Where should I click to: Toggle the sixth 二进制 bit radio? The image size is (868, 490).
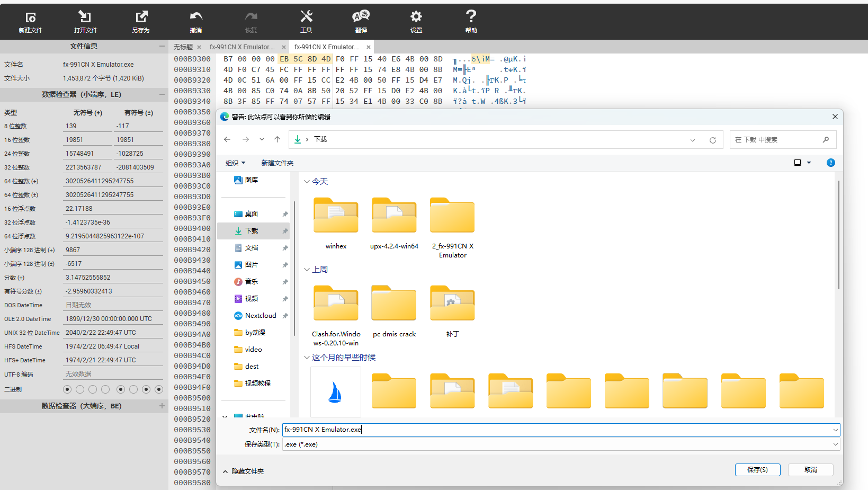click(133, 389)
